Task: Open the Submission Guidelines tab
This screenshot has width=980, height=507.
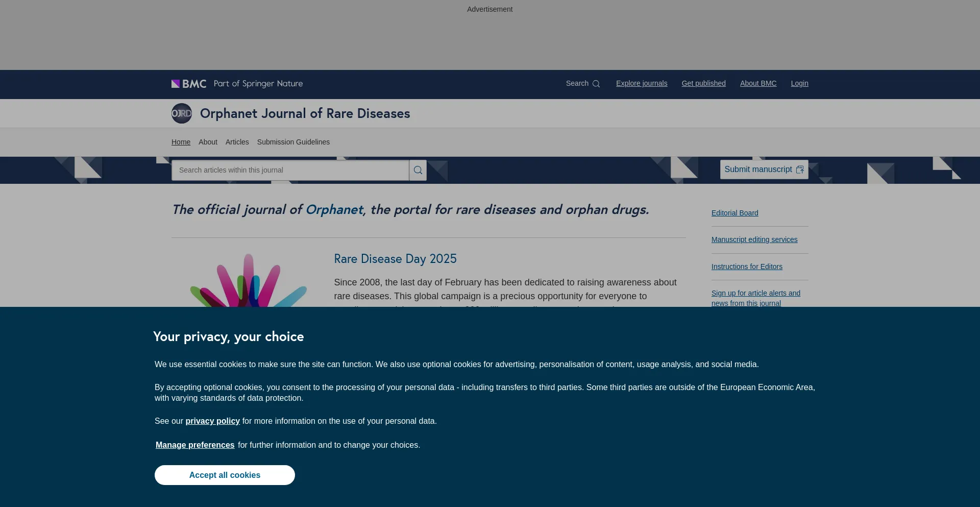Action: 293,142
